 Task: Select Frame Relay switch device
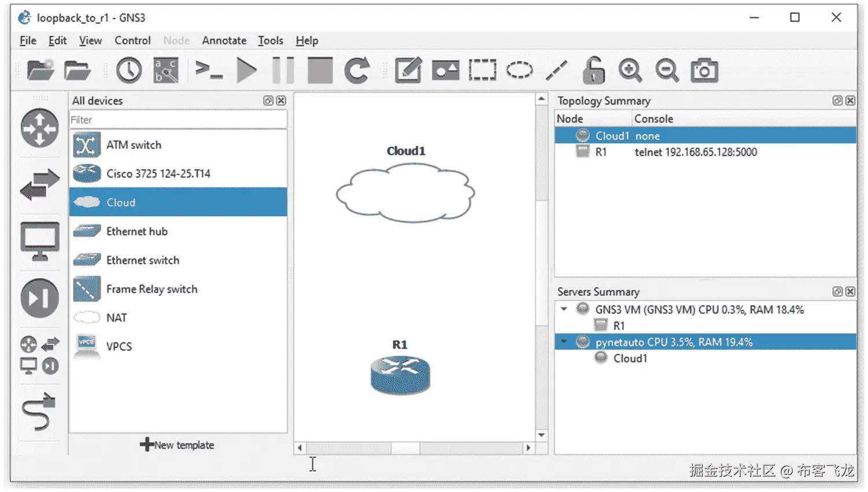pos(178,289)
